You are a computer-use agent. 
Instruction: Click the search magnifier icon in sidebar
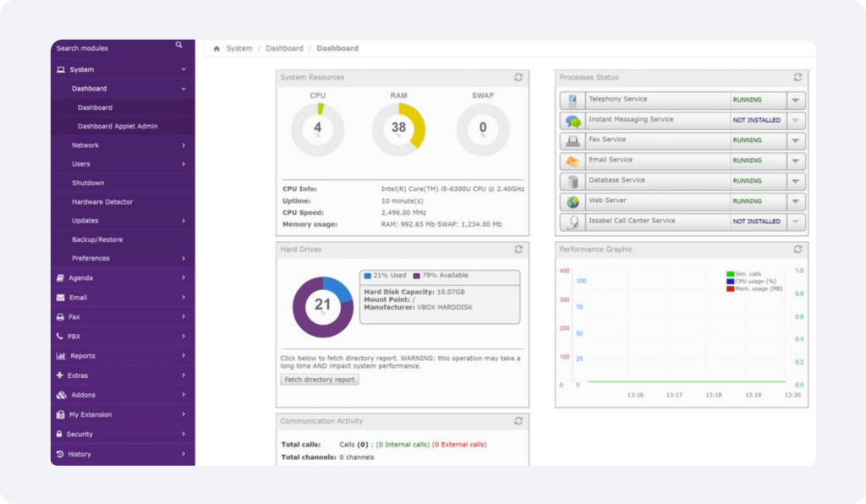[x=178, y=46]
